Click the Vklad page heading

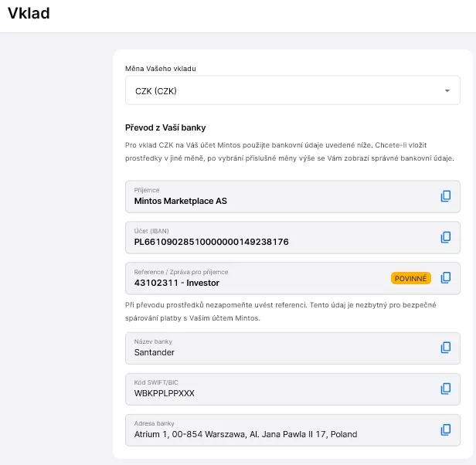(x=29, y=13)
